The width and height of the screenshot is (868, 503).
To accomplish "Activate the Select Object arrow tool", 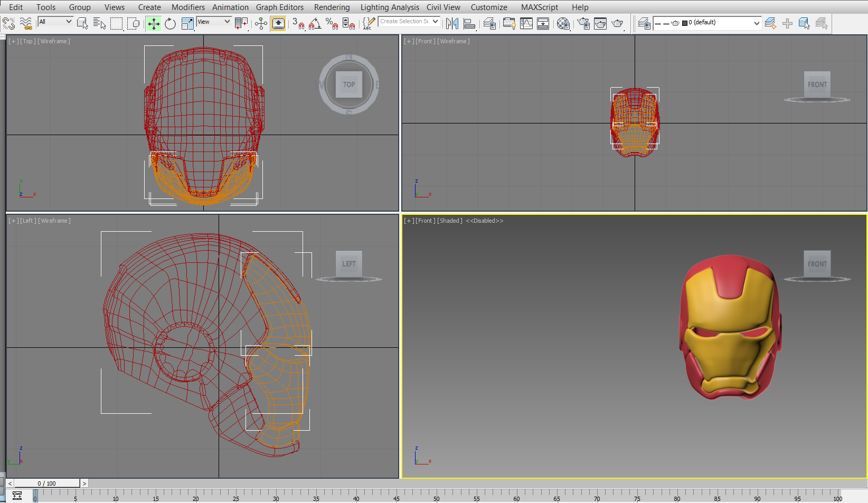I will pos(82,23).
